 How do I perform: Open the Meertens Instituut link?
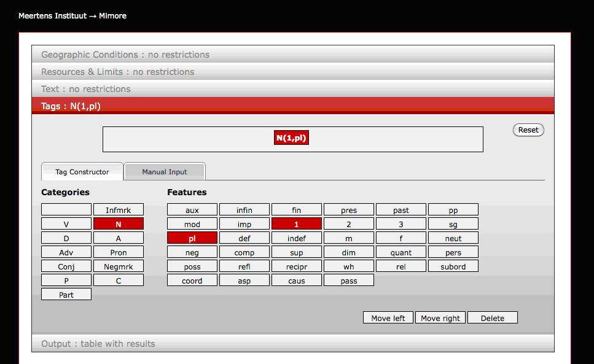coord(52,16)
